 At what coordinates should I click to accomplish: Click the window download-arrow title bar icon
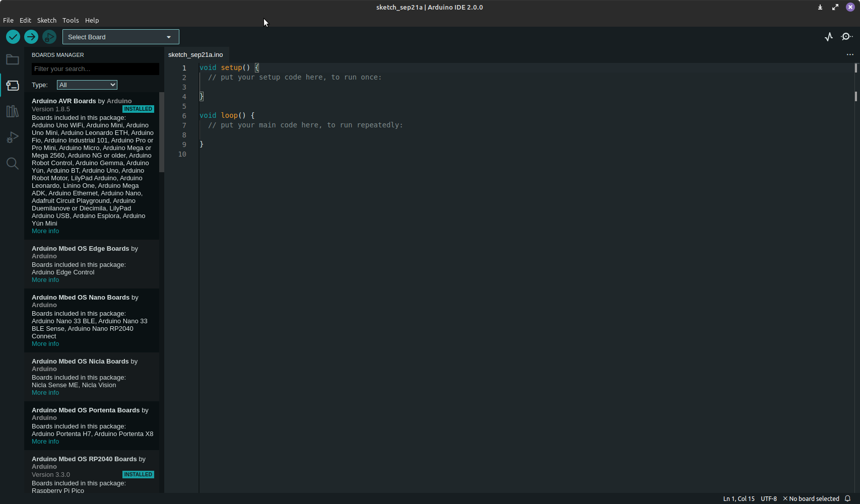click(x=820, y=7)
